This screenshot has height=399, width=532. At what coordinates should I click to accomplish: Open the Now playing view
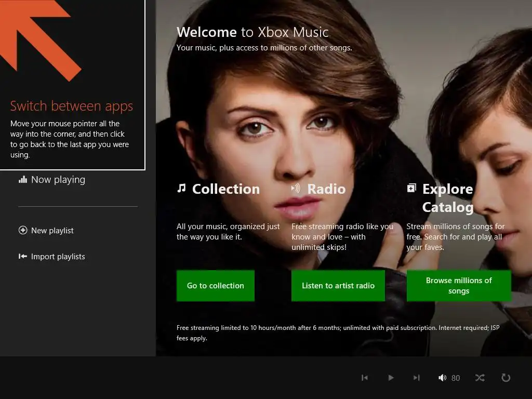52,179
